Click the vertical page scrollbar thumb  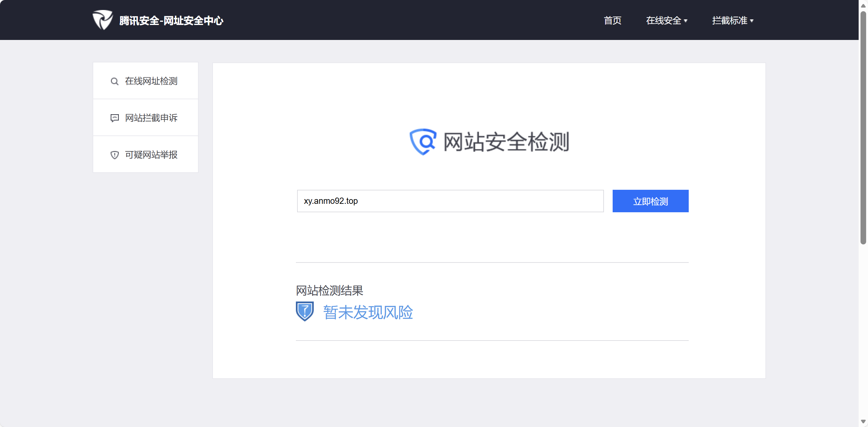click(863, 128)
